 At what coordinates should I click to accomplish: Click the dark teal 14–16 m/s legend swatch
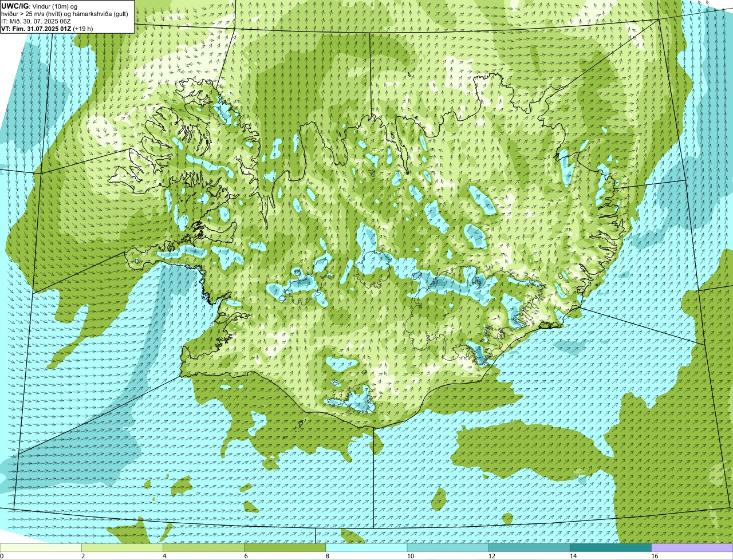click(x=610, y=548)
